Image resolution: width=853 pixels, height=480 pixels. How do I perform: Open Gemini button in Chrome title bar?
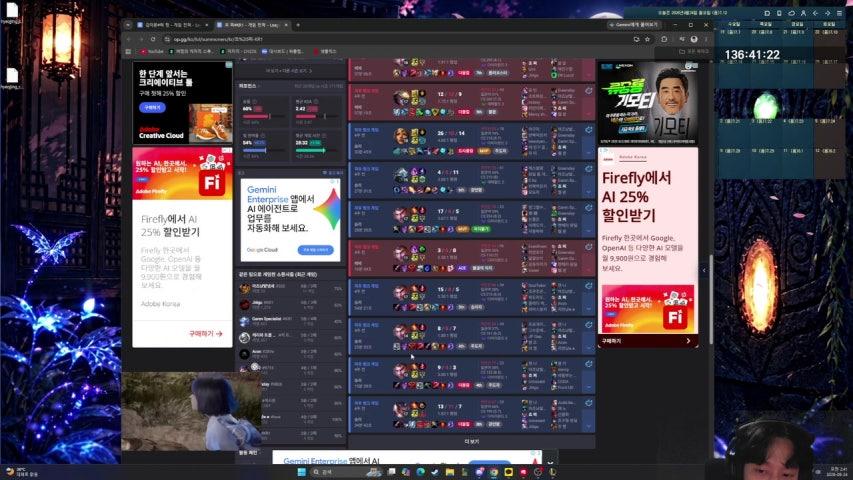[x=634, y=25]
